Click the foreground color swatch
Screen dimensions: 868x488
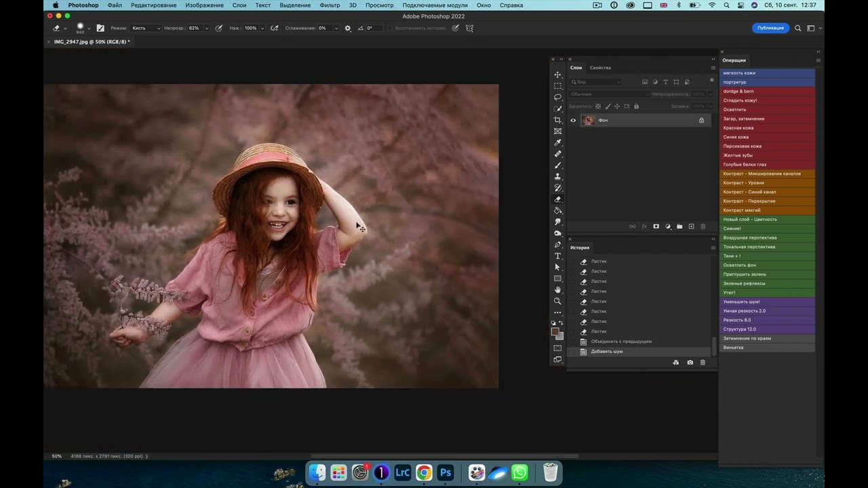(555, 331)
